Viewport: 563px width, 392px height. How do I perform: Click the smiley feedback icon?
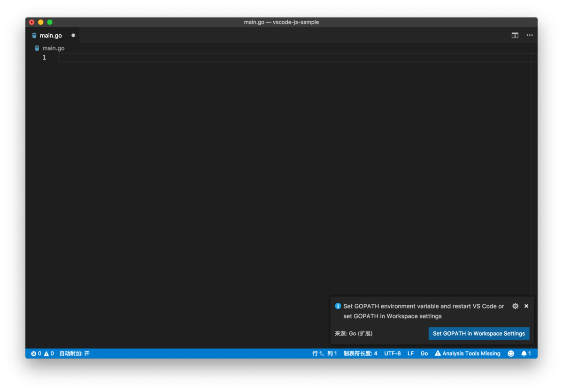pyautogui.click(x=510, y=354)
